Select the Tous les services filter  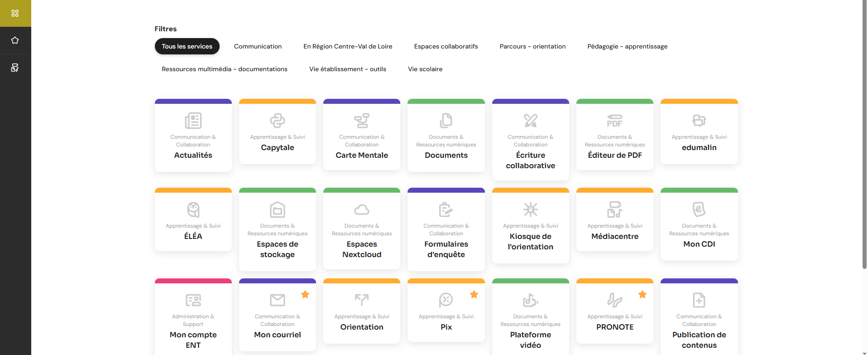187,46
